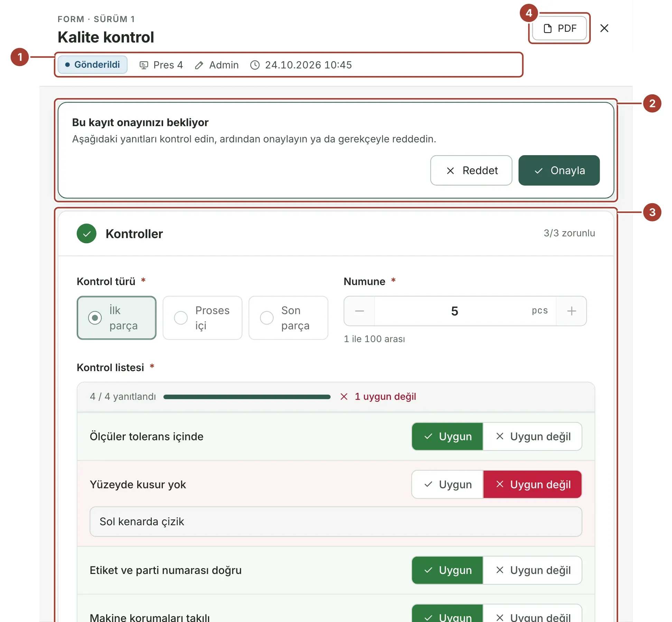Select the Son parça radio option
This screenshot has height=622, width=672.
288,318
